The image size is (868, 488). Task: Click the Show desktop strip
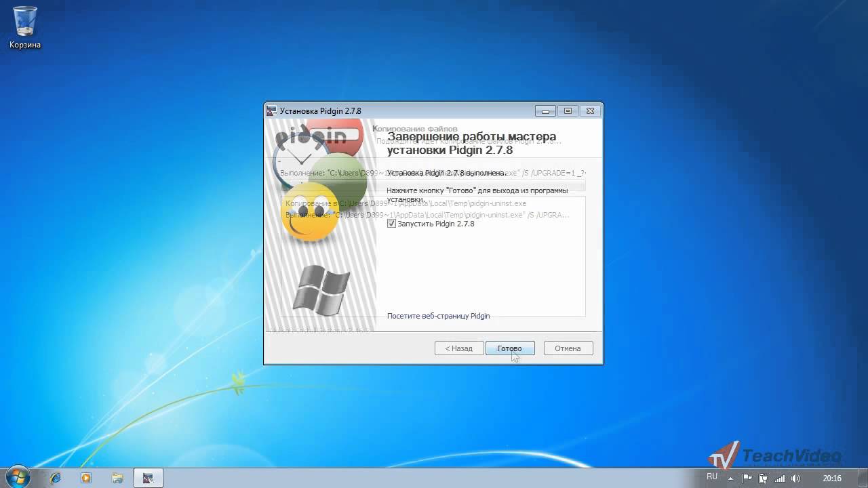click(x=863, y=478)
